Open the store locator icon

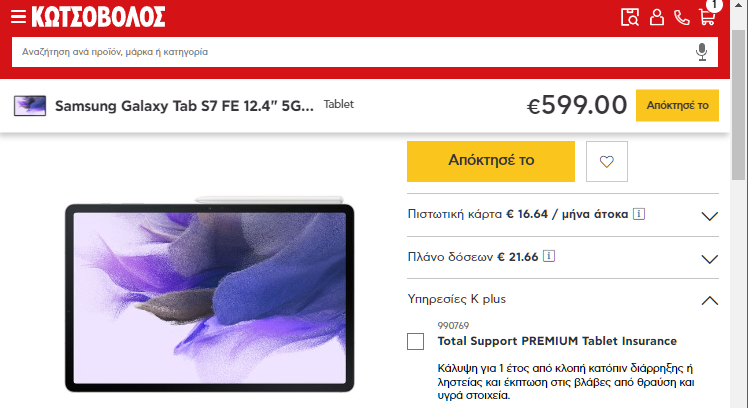(x=630, y=17)
